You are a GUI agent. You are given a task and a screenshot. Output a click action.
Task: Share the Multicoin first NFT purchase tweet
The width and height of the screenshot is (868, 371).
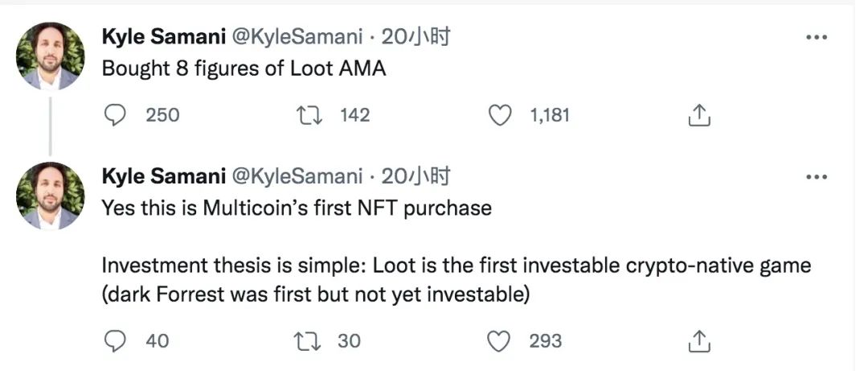click(x=698, y=341)
